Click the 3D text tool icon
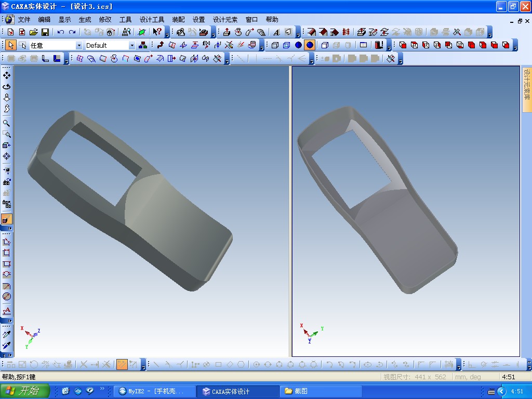 coord(276,32)
